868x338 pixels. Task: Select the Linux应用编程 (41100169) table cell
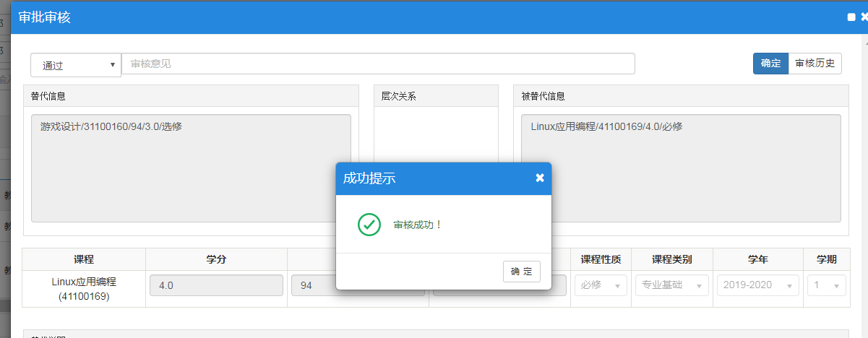(84, 288)
